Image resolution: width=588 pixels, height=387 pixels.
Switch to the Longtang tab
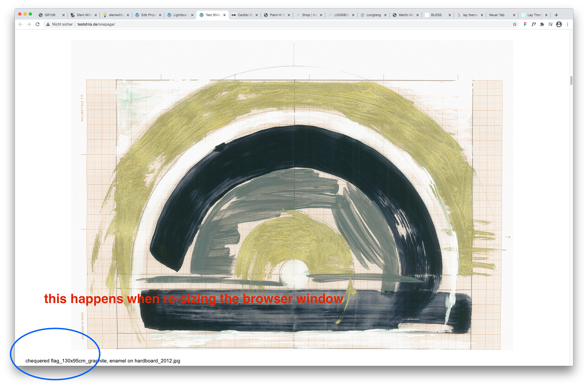[373, 15]
